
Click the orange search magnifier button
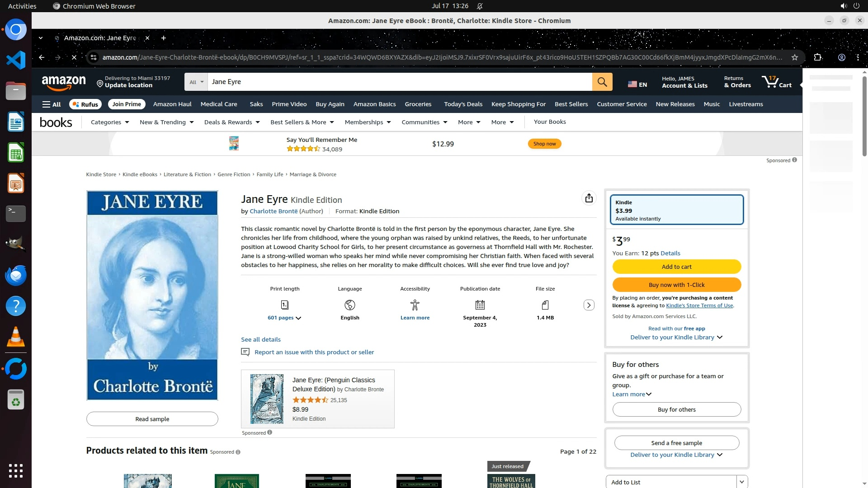tap(602, 82)
